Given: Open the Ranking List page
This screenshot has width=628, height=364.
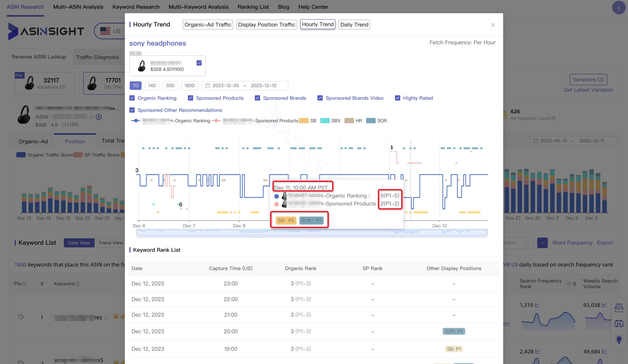Looking at the screenshot, I should pos(253,7).
